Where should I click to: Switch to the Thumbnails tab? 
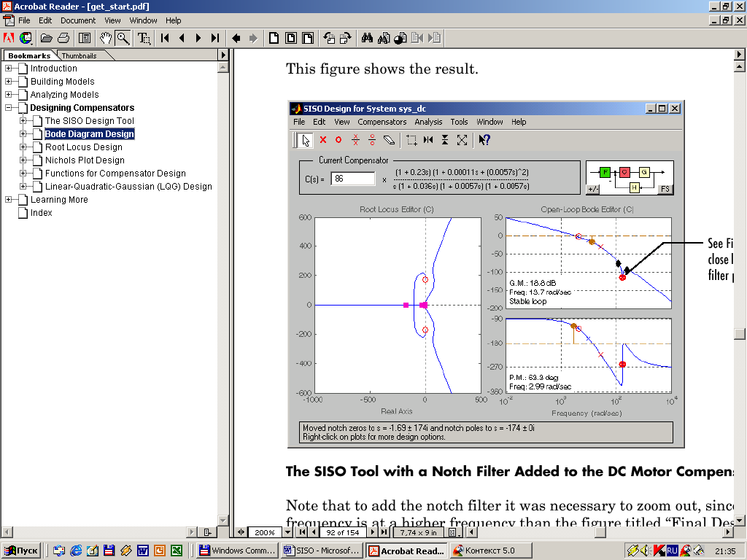(x=79, y=55)
